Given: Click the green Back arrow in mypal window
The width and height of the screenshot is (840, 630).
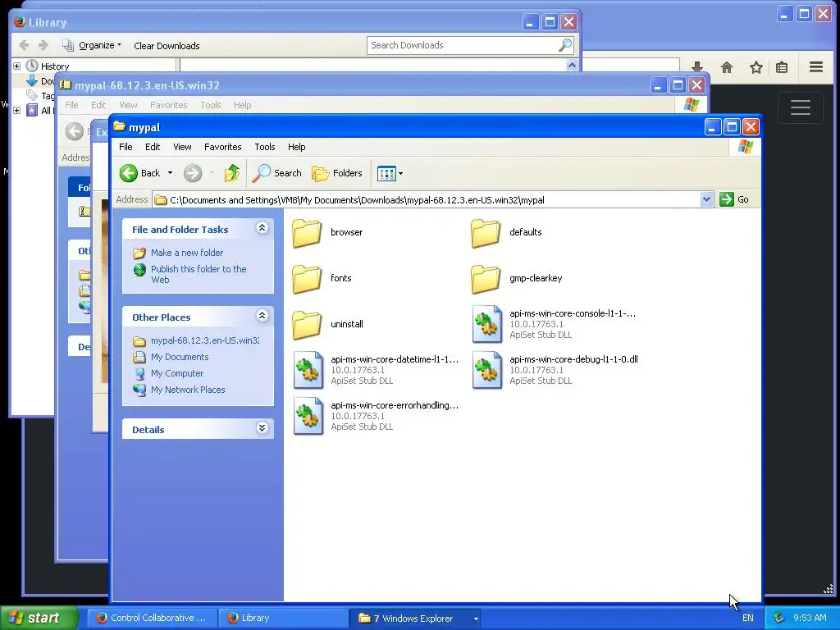Looking at the screenshot, I should pyautogui.click(x=129, y=173).
